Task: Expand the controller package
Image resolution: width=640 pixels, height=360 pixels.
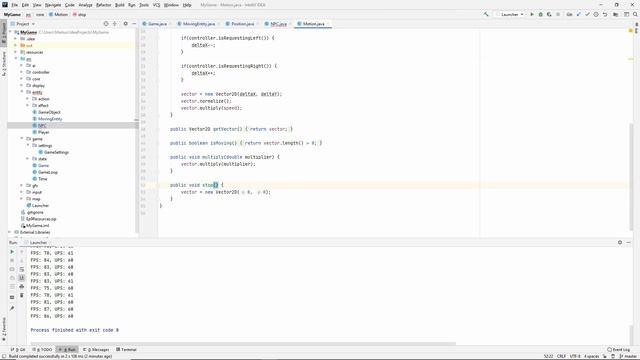Action: tap(22, 72)
